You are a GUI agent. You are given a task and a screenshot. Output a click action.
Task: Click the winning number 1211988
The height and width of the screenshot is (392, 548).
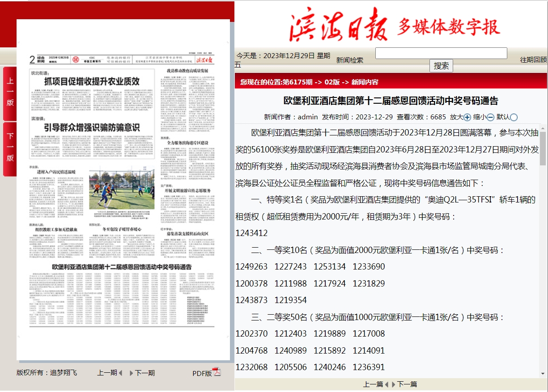(x=291, y=284)
